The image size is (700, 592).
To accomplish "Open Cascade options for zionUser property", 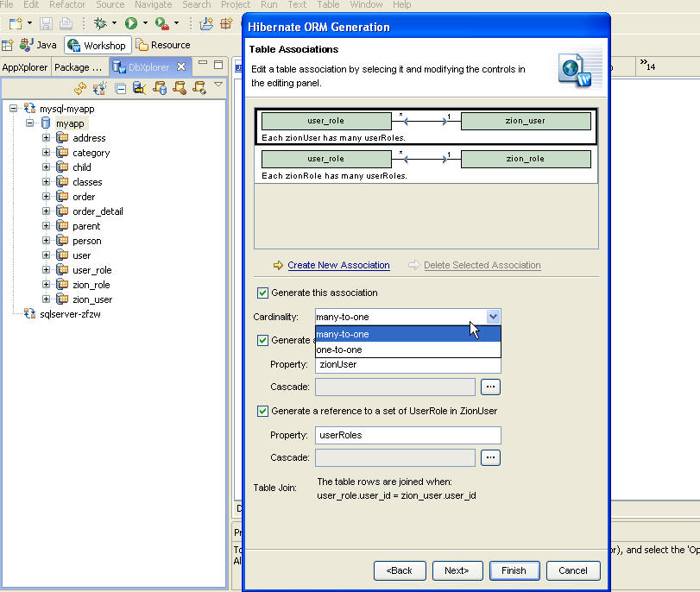I will point(490,387).
